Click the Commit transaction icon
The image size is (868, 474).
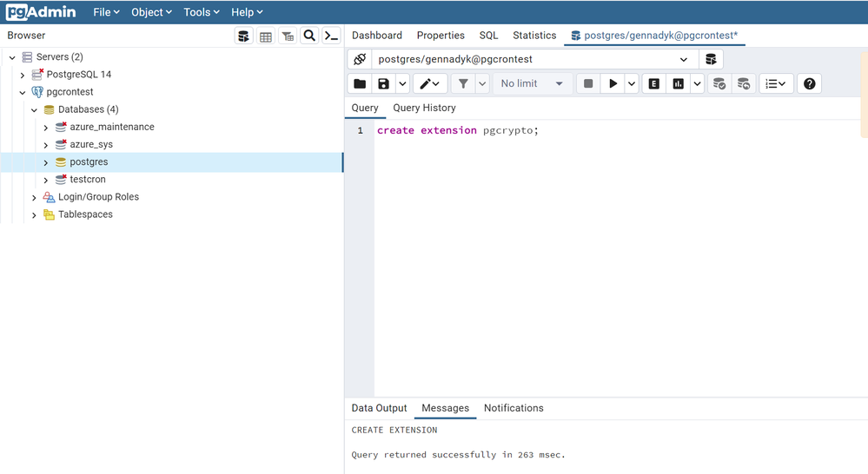coord(719,83)
